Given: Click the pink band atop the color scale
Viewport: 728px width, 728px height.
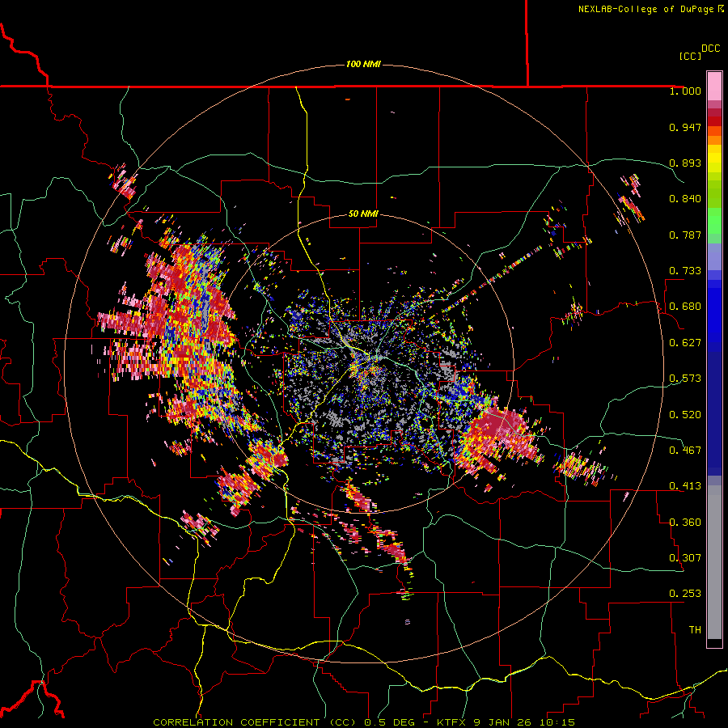Looking at the screenshot, I should tap(714, 86).
